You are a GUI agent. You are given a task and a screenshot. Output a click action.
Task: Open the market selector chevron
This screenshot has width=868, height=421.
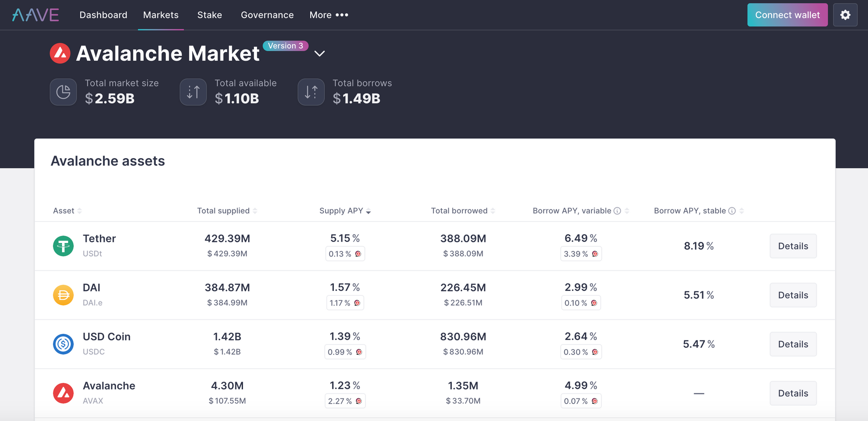pyautogui.click(x=319, y=54)
